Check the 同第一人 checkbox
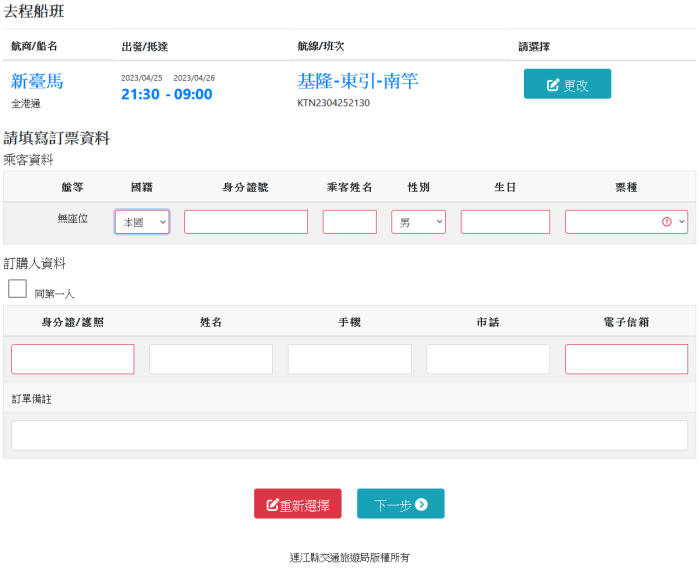The height and width of the screenshot is (571, 700). pyautogui.click(x=17, y=288)
